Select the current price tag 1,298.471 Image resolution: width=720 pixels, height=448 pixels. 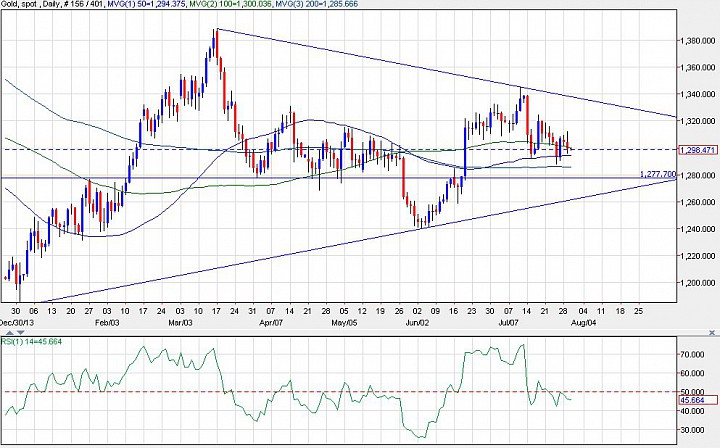point(698,150)
